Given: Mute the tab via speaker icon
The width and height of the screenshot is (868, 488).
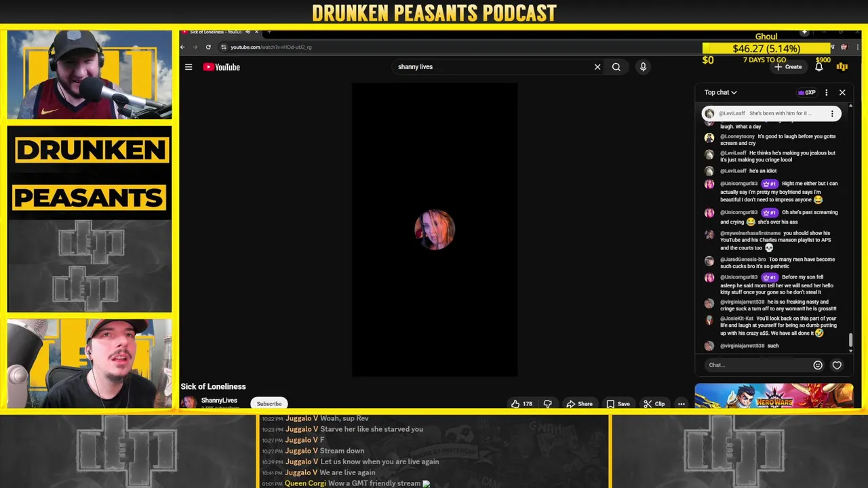Looking at the screenshot, I should [x=248, y=32].
